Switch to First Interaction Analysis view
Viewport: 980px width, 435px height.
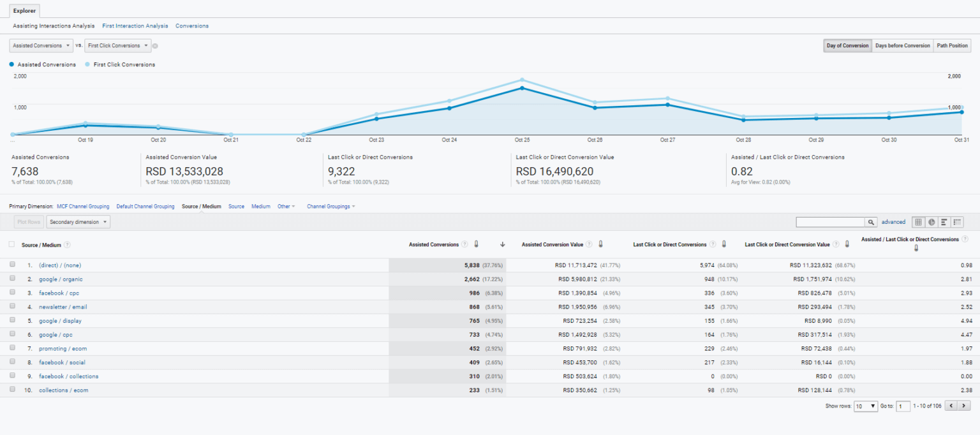[135, 26]
